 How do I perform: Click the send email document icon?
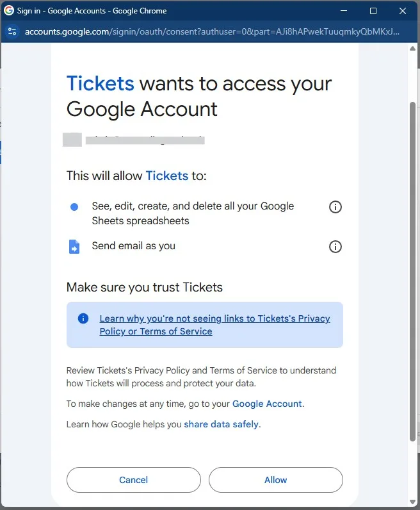74,247
